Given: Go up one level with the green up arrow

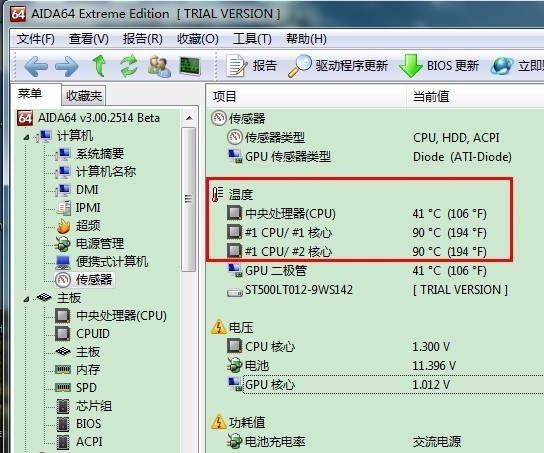Looking at the screenshot, I should [x=99, y=66].
